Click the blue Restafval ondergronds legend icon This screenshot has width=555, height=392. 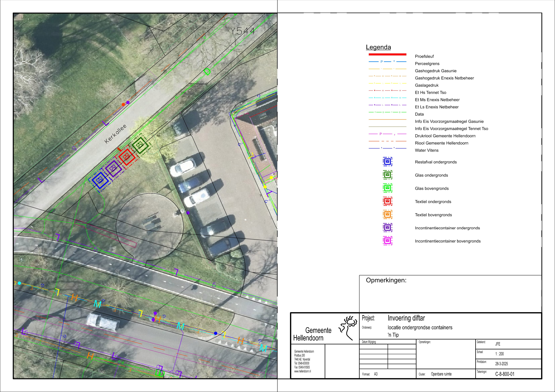(387, 162)
